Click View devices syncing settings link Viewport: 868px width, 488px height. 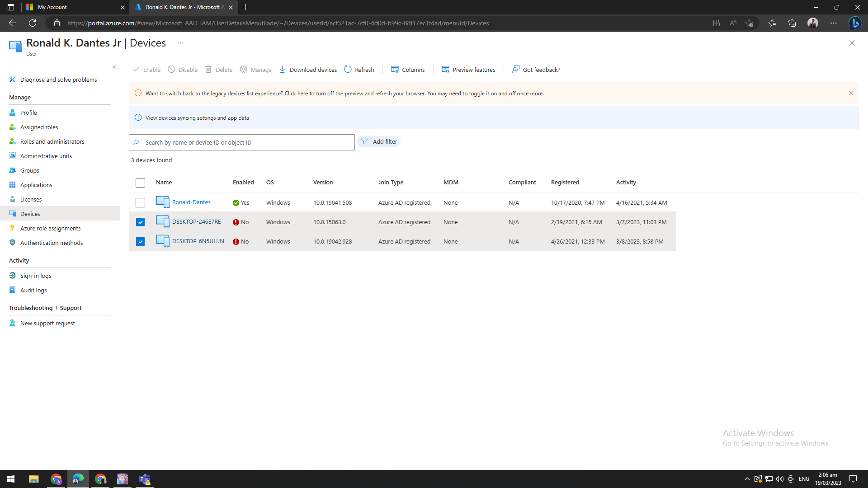coord(197,118)
